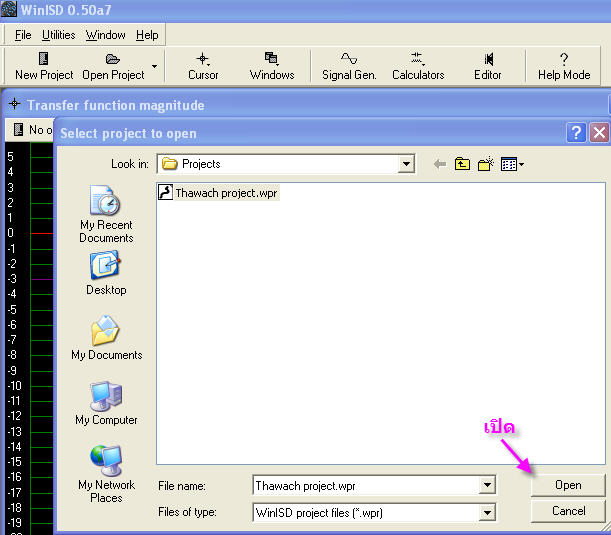Screen dimensions: 611x535
Task: Open the Utilities menu
Action: (x=58, y=35)
